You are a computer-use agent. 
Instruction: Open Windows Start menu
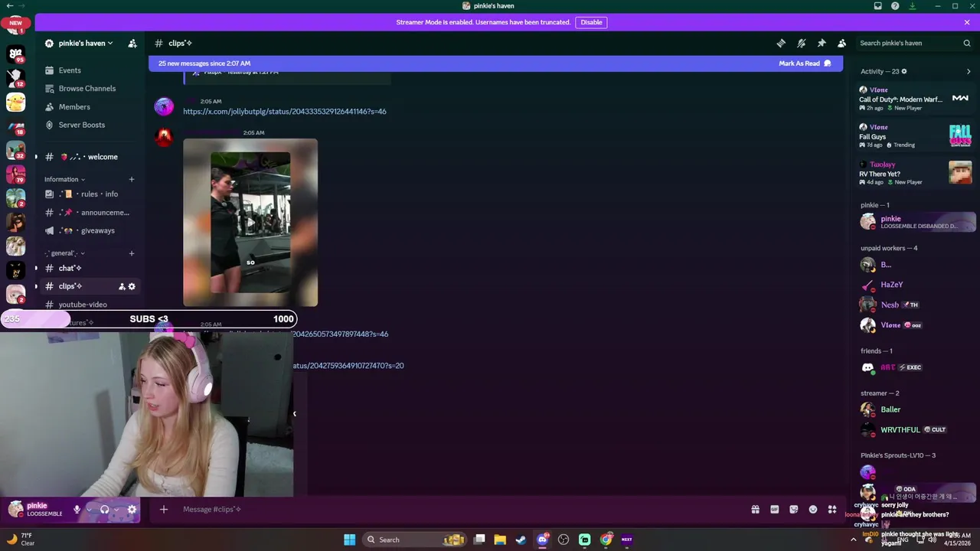[349, 540]
